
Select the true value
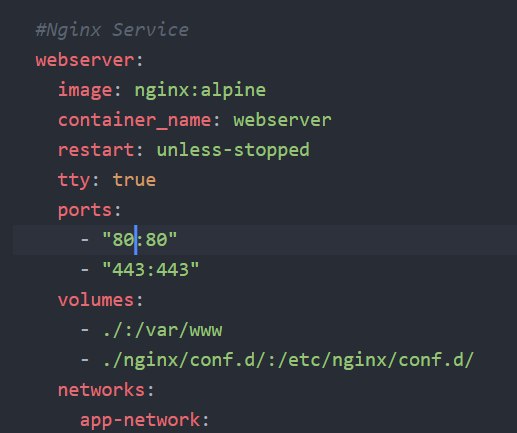[134, 180]
